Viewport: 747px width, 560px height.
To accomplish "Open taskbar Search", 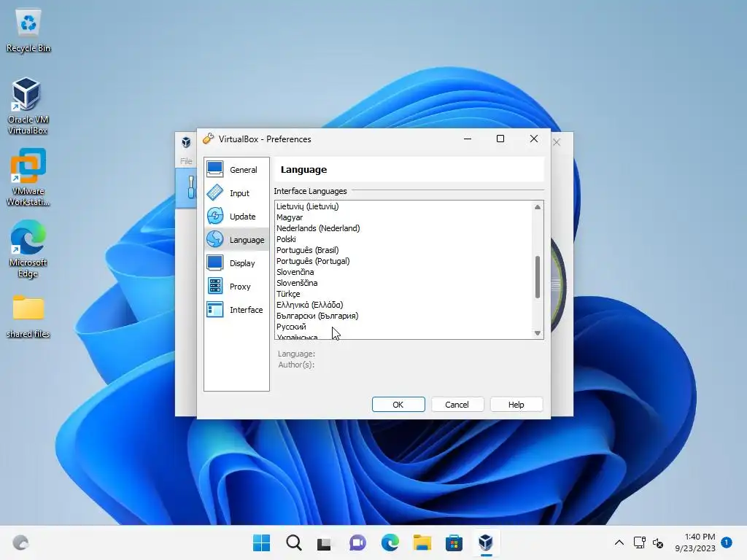I will (x=293, y=542).
